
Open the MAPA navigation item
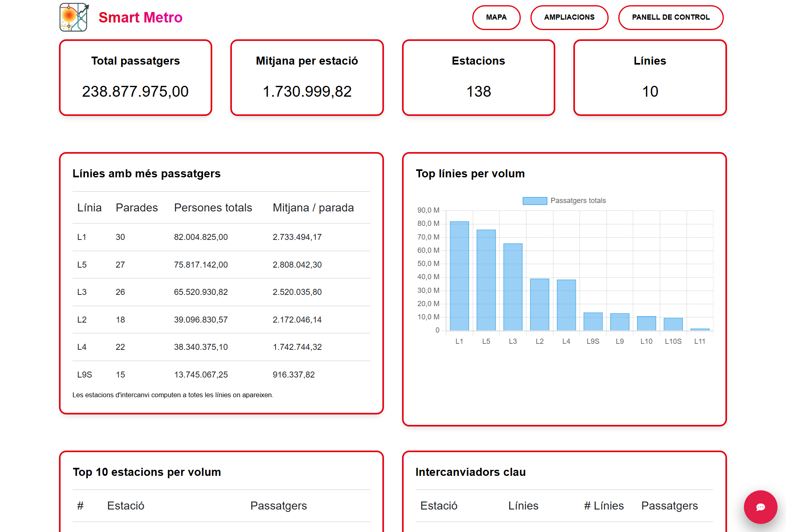496,17
